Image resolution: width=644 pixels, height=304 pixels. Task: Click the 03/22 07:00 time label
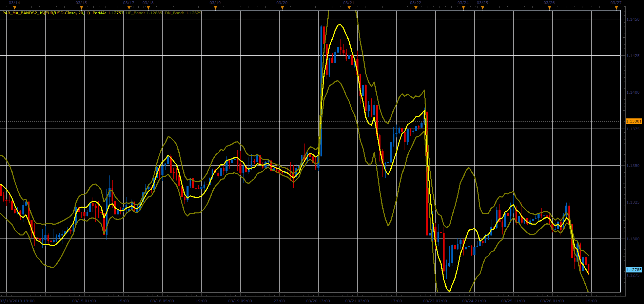click(x=435, y=301)
